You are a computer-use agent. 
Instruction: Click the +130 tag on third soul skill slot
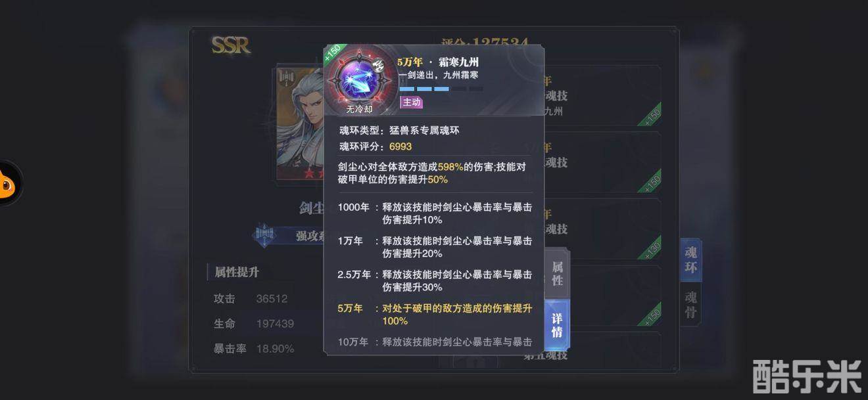650,248
